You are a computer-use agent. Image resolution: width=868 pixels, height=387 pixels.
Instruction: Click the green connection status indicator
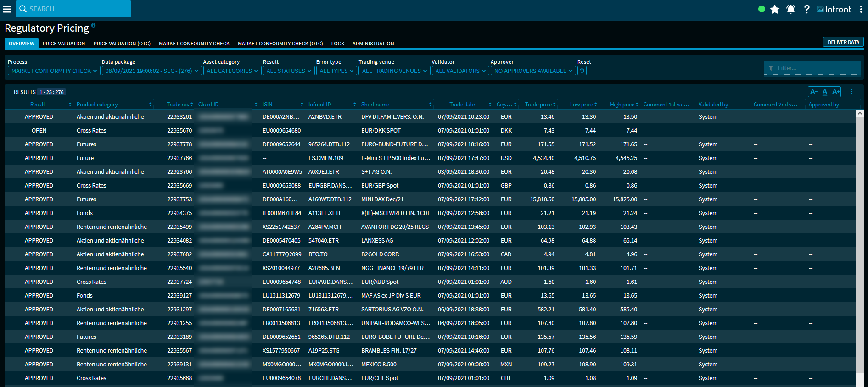tap(762, 9)
